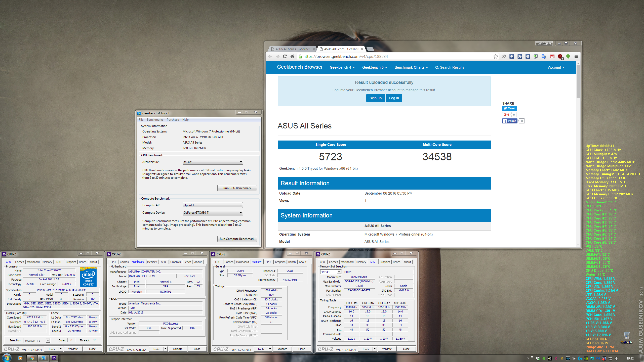Click the Malwarebytes tray icon
Viewport: 644px width, 362px height.
(598, 358)
